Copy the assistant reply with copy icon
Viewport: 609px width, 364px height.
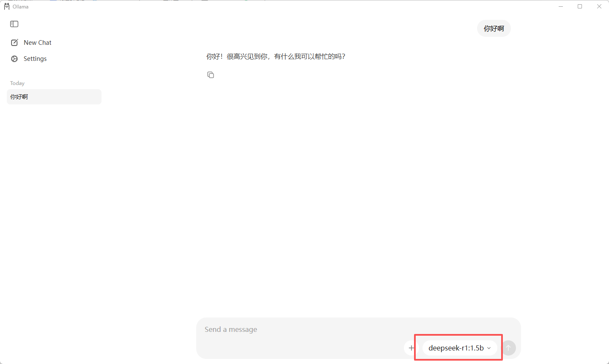[211, 75]
